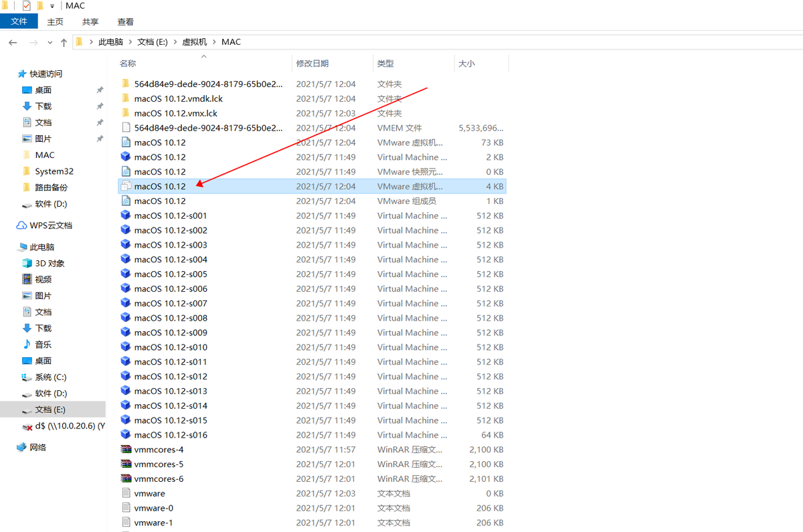This screenshot has height=532, width=803.
Task: Click the 5,533,696 size value of VMEM file
Action: [481, 128]
